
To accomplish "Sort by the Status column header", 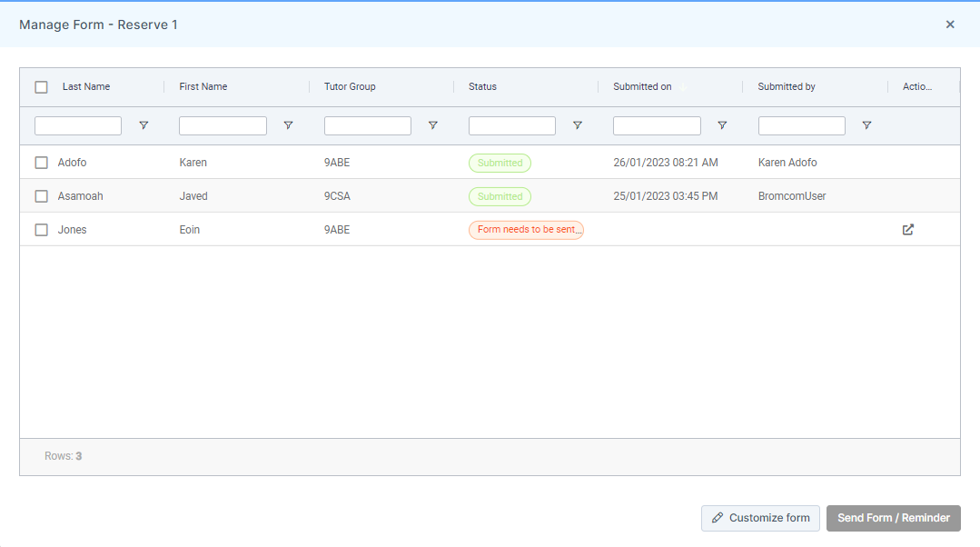I will tap(482, 87).
